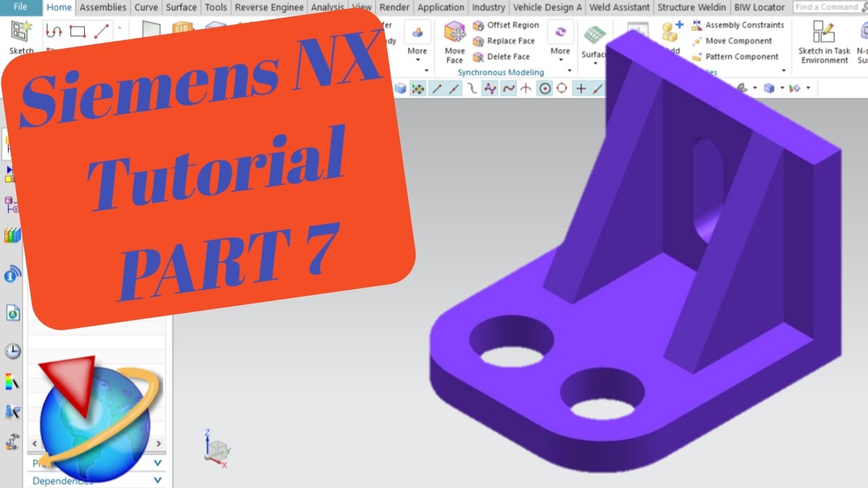Click the rendering style cube icon
Viewport: 868px width, 488px height.
[x=768, y=88]
